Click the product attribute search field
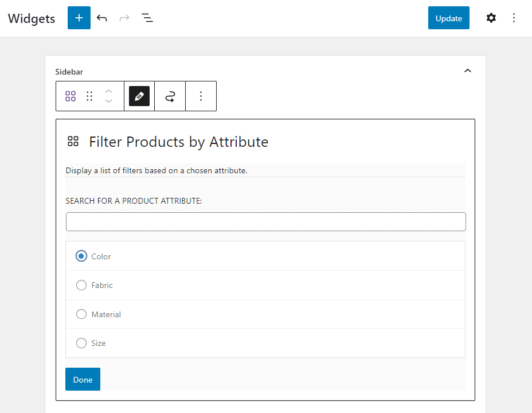532x413 pixels. coord(265,221)
